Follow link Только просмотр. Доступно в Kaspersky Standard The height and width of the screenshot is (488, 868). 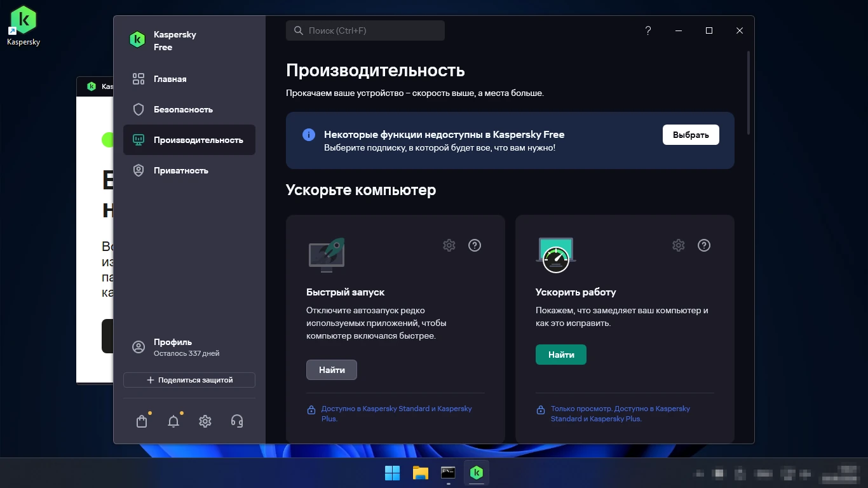pyautogui.click(x=620, y=414)
